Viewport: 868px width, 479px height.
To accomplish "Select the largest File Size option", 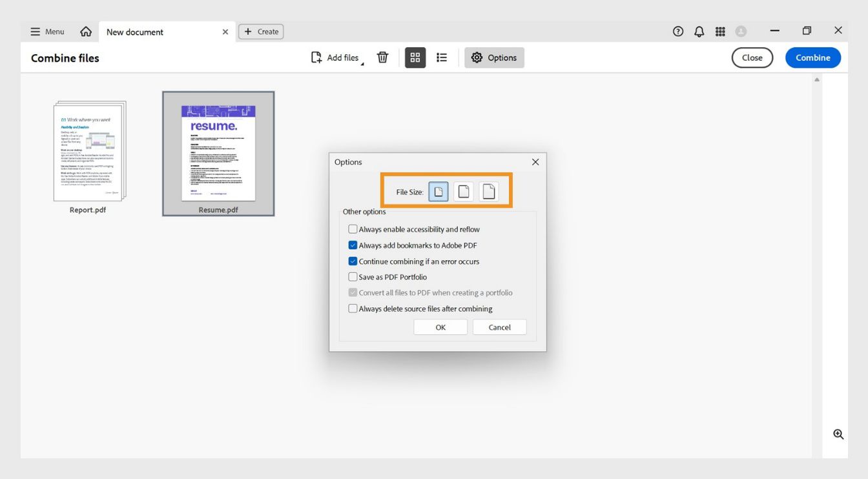I will point(488,190).
